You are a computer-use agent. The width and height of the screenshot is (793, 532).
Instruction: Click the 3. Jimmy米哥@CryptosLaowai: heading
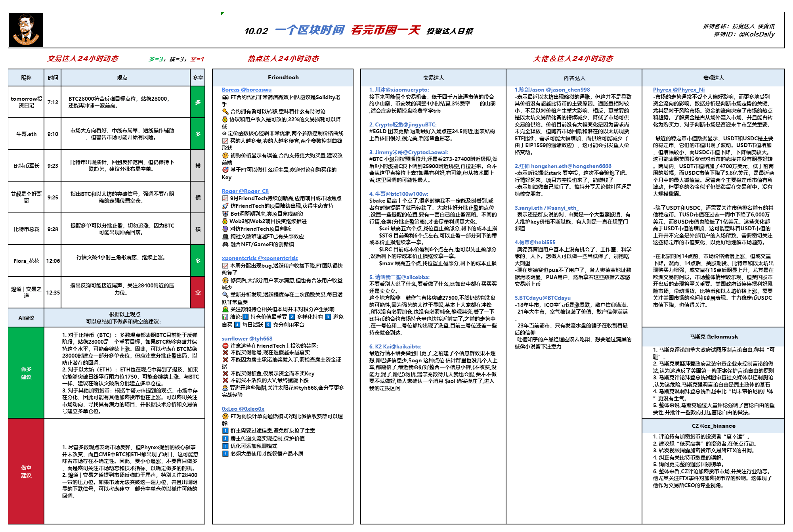coord(409,152)
